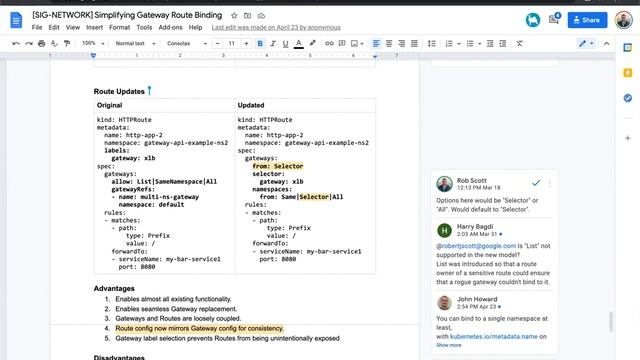
Task: Open the comment history icon
Action: click(554, 19)
